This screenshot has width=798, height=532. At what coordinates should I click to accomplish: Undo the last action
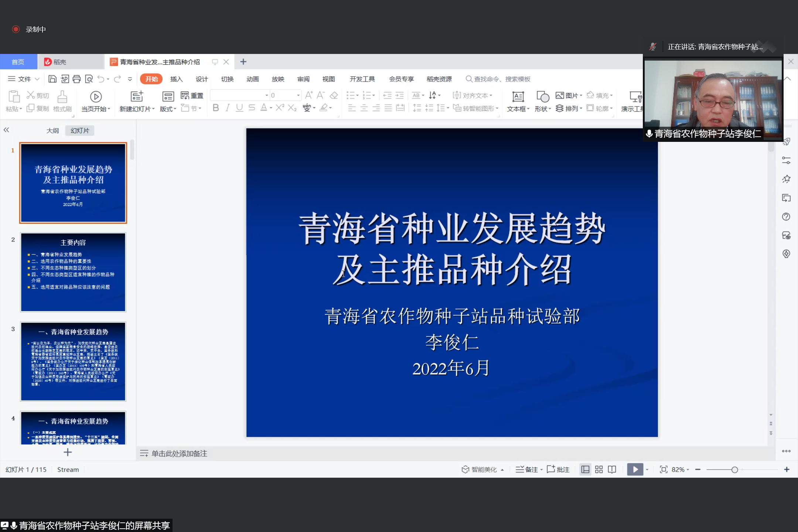tap(101, 79)
